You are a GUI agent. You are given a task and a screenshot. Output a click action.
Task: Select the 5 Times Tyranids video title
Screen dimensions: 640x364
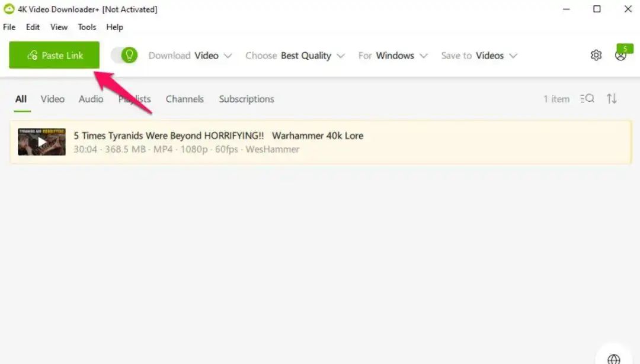218,136
